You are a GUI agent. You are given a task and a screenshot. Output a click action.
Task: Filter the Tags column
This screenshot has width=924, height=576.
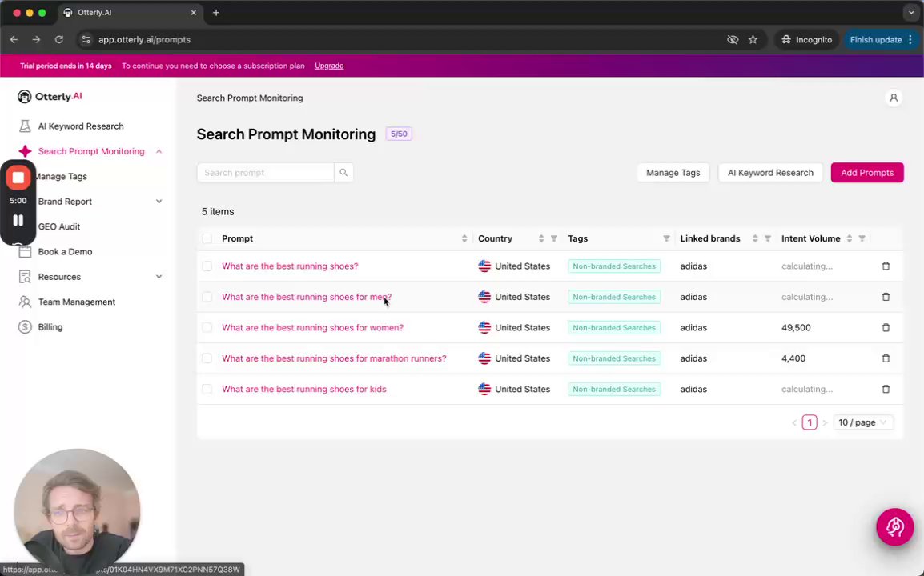point(666,238)
